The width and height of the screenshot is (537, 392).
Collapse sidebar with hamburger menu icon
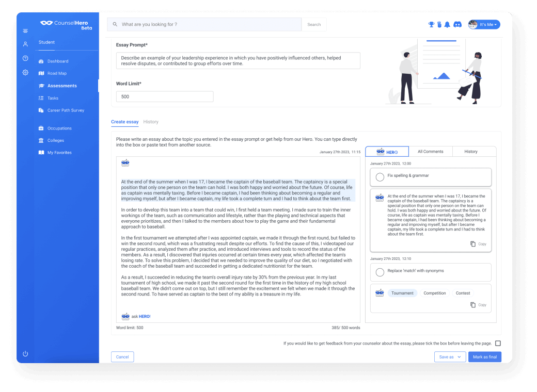click(x=25, y=31)
